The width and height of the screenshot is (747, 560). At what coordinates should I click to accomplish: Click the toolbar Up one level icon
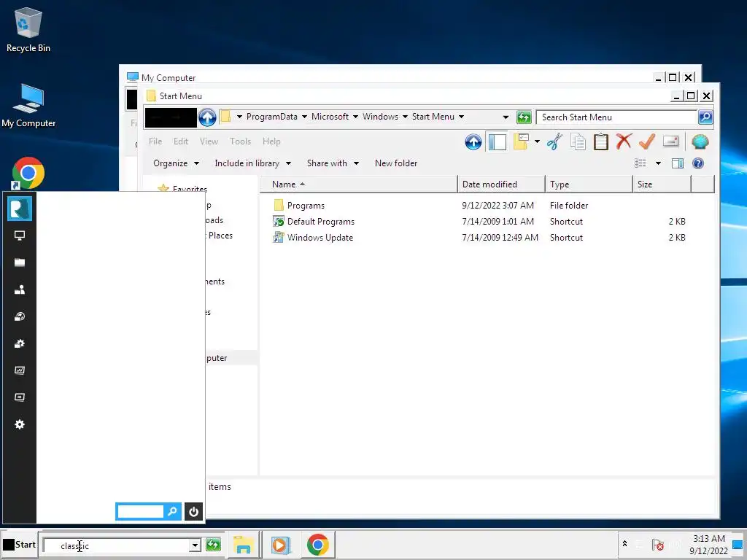click(473, 142)
